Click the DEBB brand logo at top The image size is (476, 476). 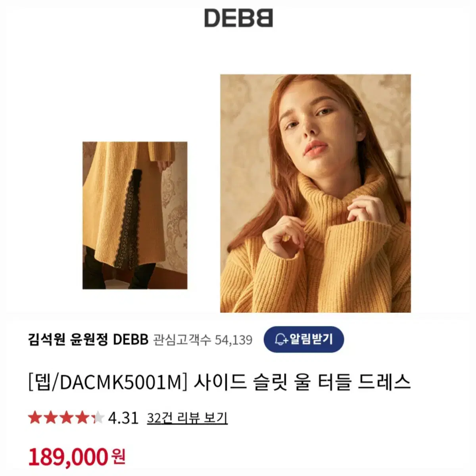click(x=238, y=18)
